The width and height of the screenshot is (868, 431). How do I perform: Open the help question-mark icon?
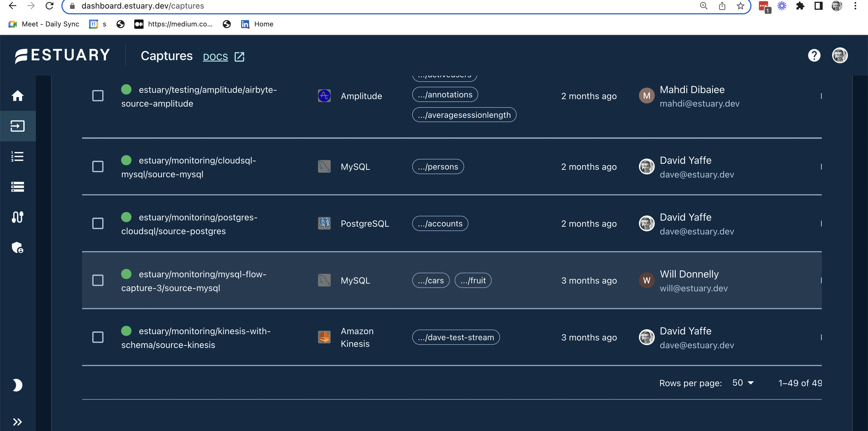(x=815, y=55)
